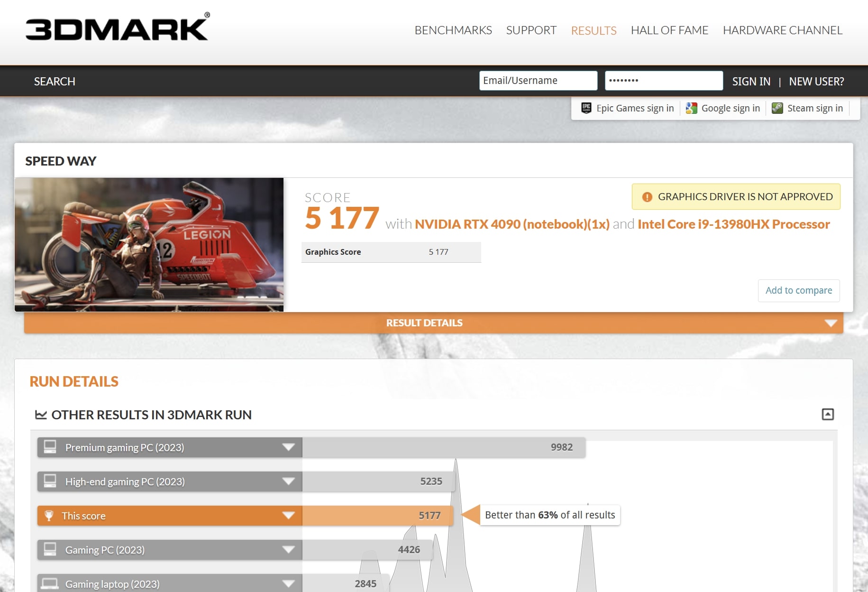This screenshot has height=592, width=868.
Task: Click the Gaming laptop (2023) label
Action: [112, 584]
